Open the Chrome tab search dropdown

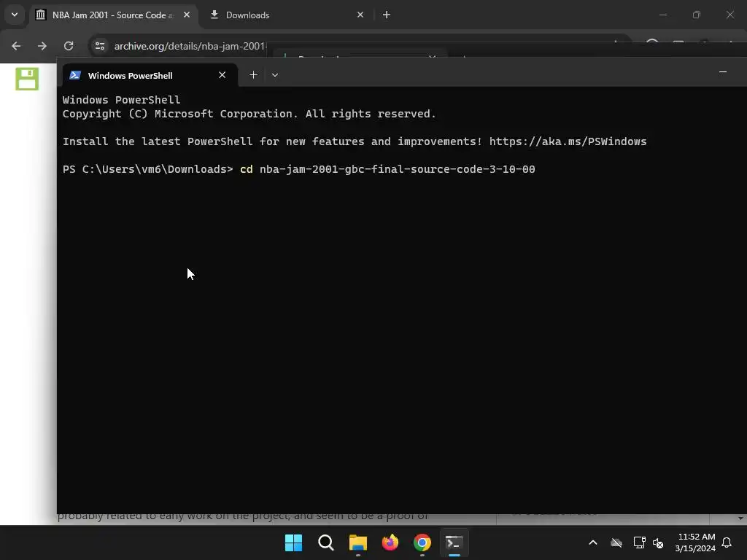click(x=15, y=15)
